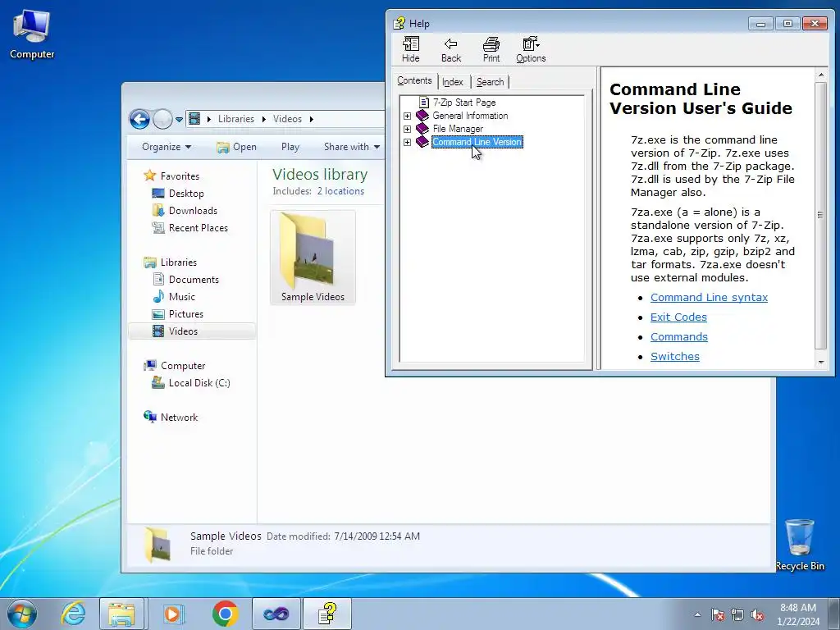Open the 7-Zip Start Page topic

coord(464,103)
